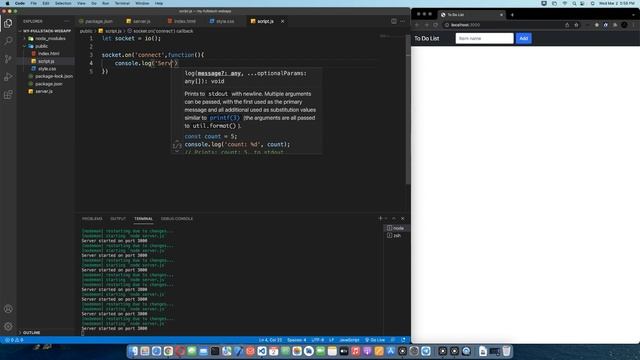Open notifications bell in the status bar
The width and height of the screenshot is (640, 360).
pyautogui.click(x=403, y=340)
